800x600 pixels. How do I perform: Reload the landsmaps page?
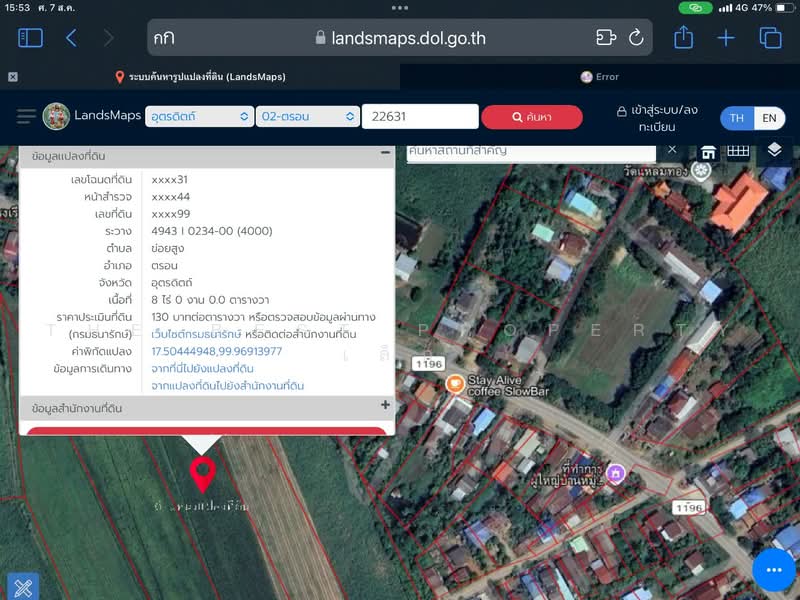click(636, 37)
